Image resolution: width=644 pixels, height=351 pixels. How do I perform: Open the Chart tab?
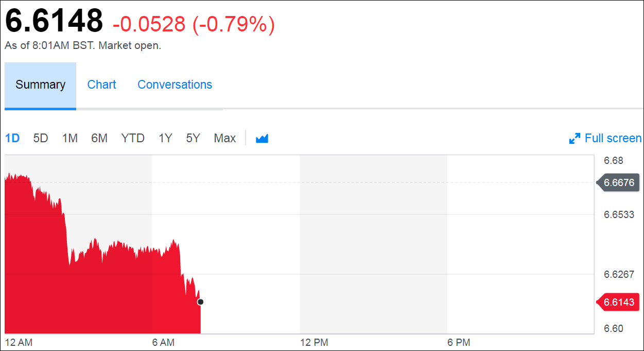[101, 85]
